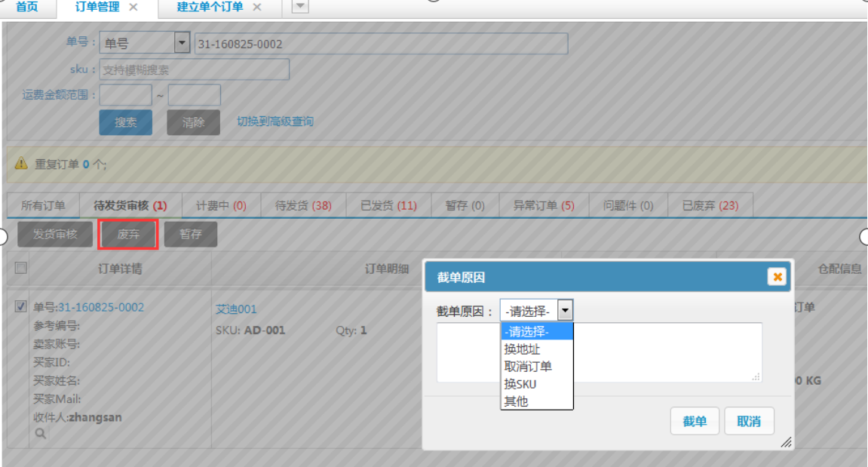Image resolution: width=868 pixels, height=467 pixels.
Task: Open the 异常订单 tab
Action: (x=544, y=205)
